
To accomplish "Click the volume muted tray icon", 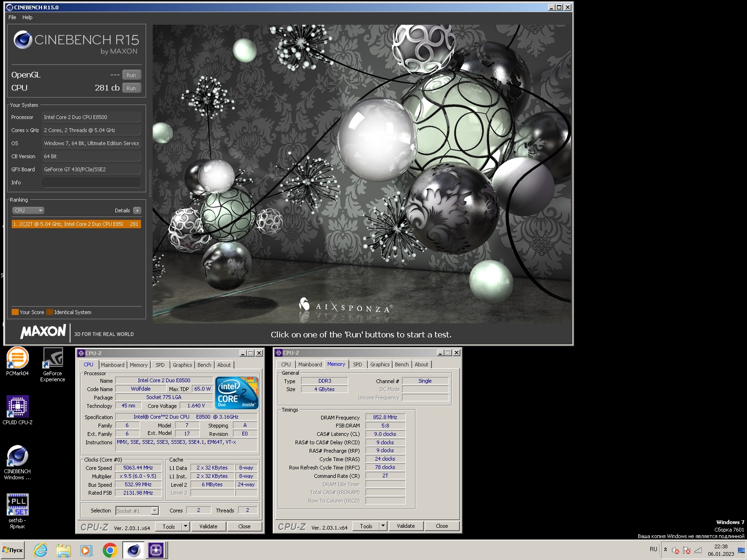I will (675, 551).
